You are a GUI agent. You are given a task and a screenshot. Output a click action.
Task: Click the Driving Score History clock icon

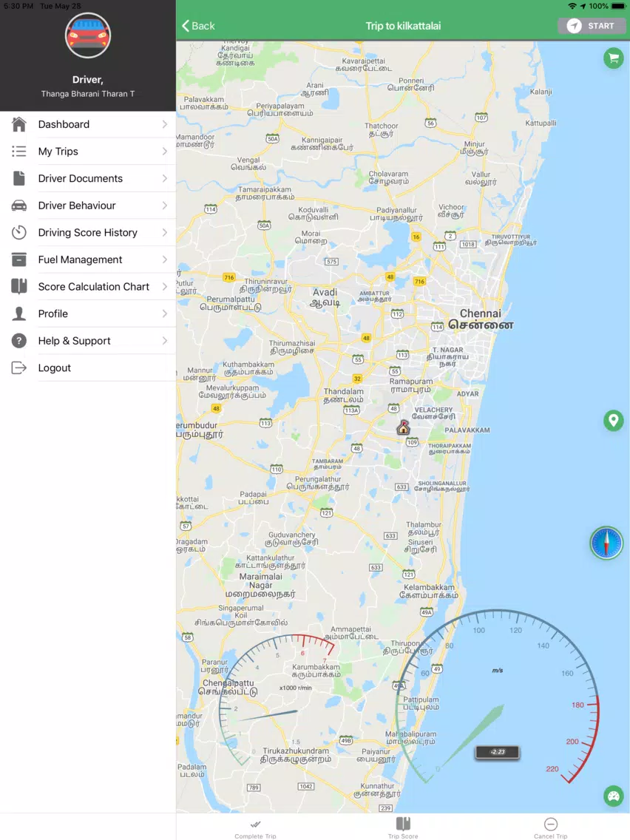(x=18, y=232)
